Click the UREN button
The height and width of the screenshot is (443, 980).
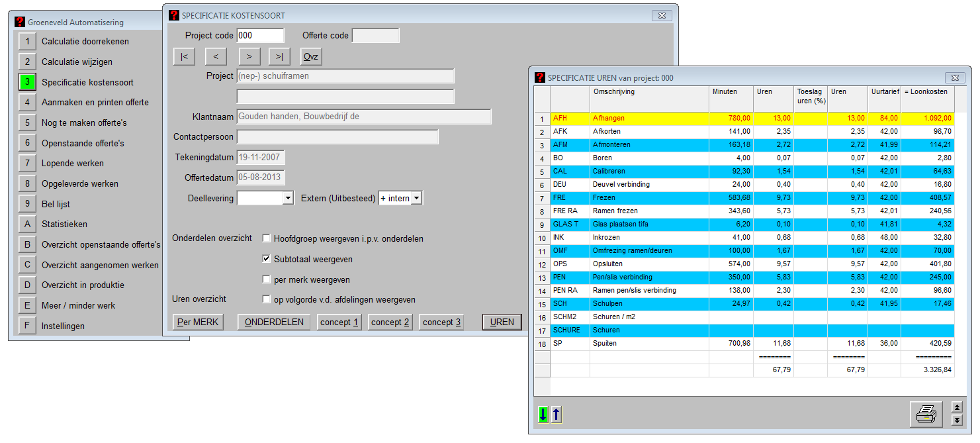click(x=502, y=322)
